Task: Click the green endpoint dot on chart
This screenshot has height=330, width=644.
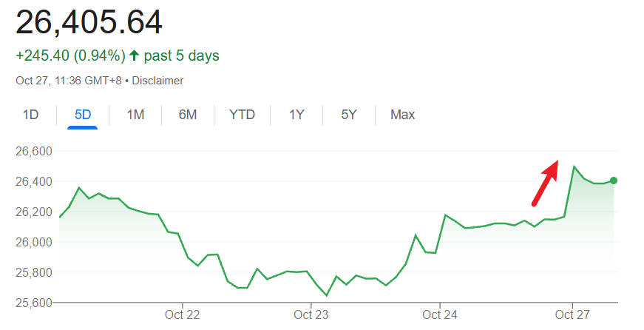Action: [614, 181]
